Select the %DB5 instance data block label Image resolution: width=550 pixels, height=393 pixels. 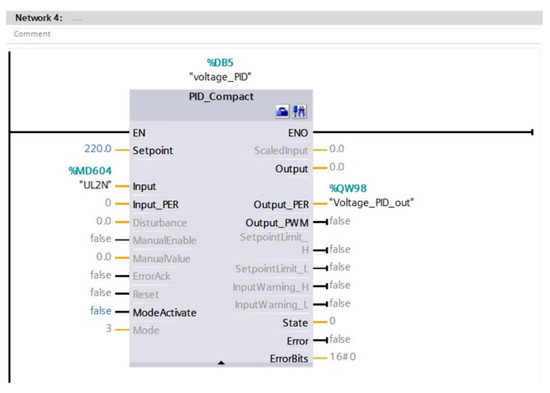[x=220, y=63]
